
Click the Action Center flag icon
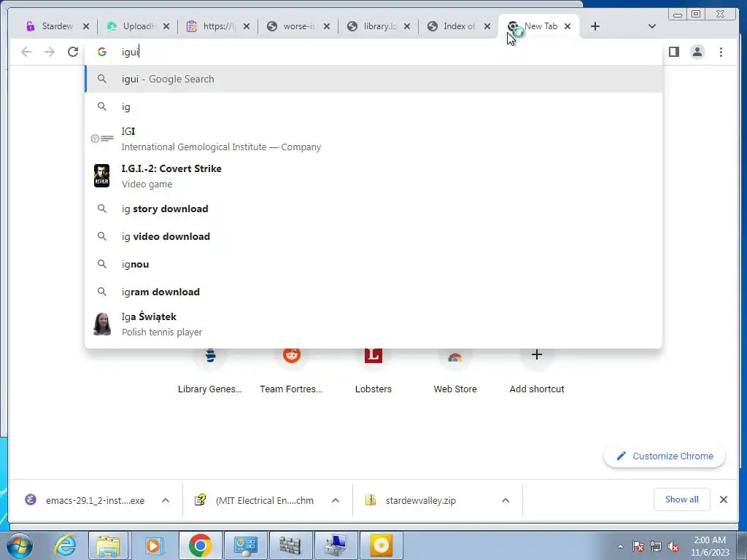coord(638,546)
